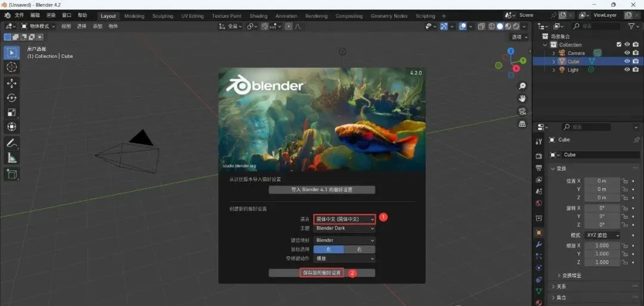This screenshot has width=644, height=306.
Task: Switch to the Shading workspace tab
Action: pos(258,16)
